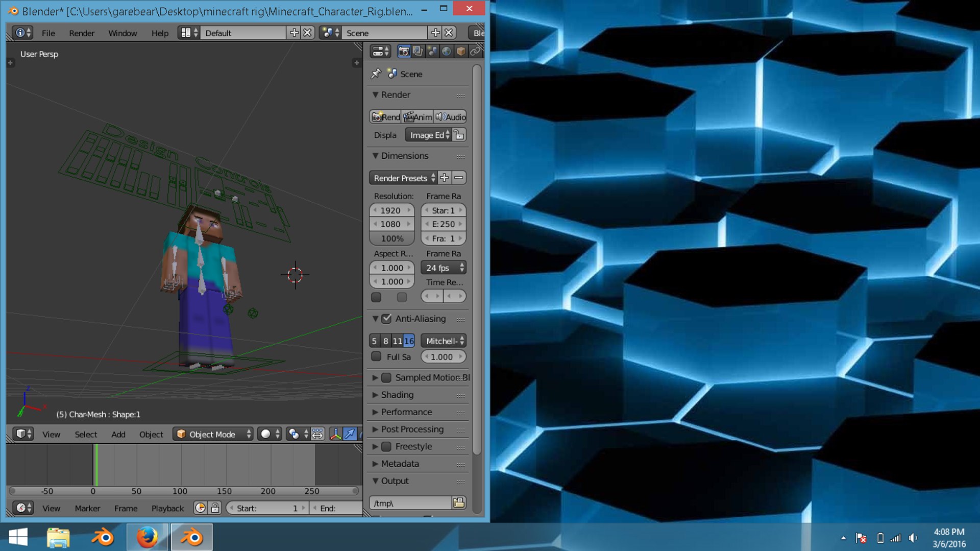Image resolution: width=980 pixels, height=551 pixels.
Task: Expand the Performance panel
Action: (375, 412)
